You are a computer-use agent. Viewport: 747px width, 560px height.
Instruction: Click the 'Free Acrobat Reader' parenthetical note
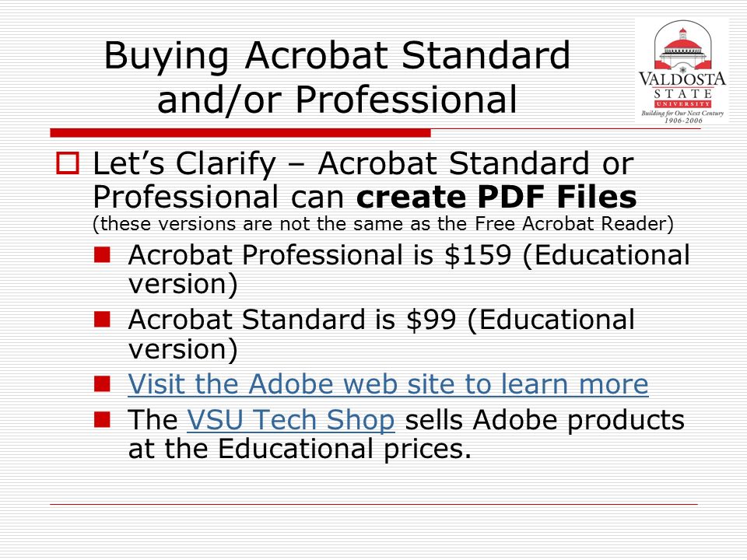[383, 224]
